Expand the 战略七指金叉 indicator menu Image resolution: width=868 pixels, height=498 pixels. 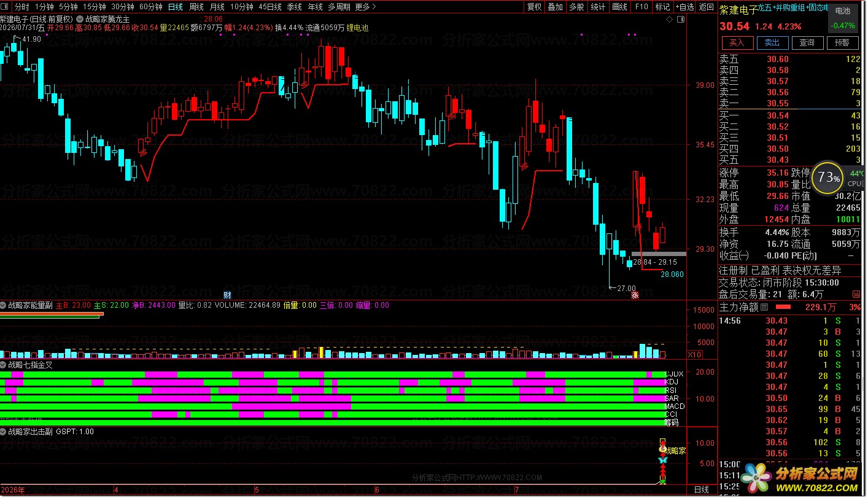4,364
